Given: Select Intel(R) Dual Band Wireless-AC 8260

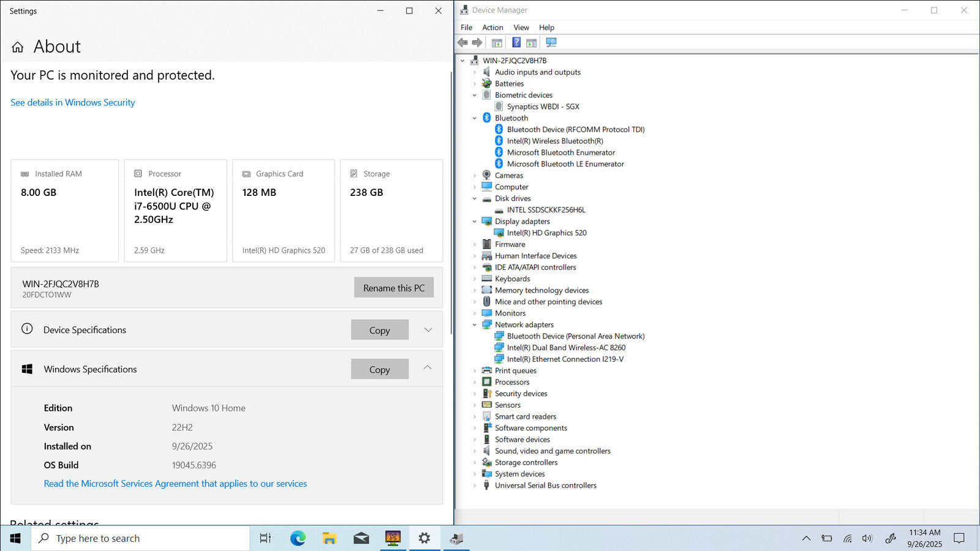Looking at the screenshot, I should pos(566,348).
